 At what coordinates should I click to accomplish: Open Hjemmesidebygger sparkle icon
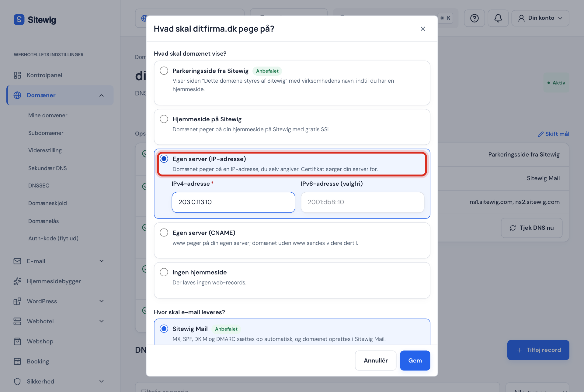[17, 281]
